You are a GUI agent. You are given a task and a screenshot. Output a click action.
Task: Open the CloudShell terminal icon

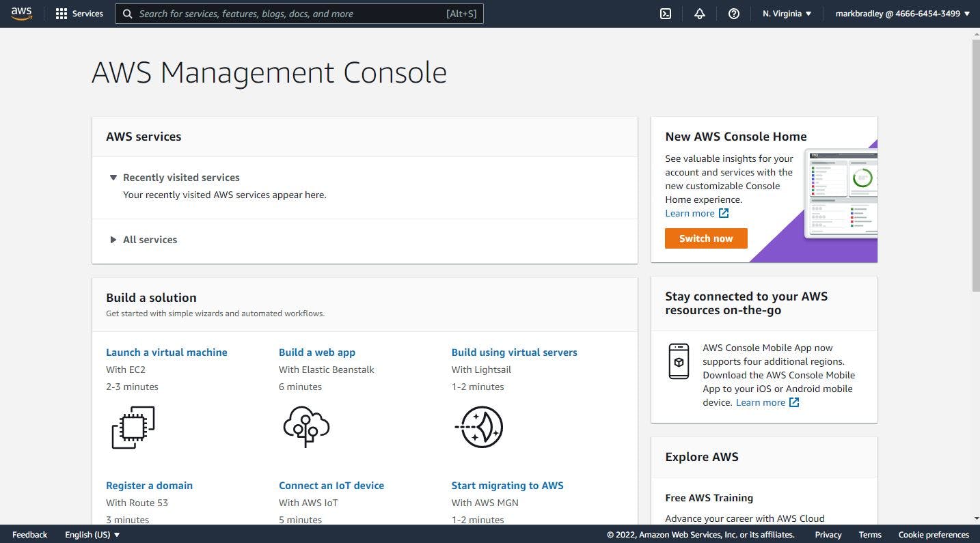[x=666, y=14]
